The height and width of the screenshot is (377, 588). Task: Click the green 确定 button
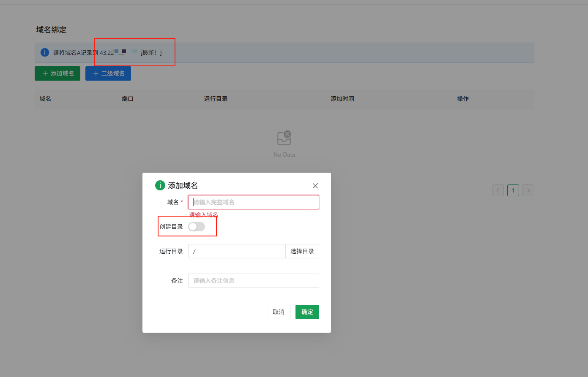click(x=307, y=312)
